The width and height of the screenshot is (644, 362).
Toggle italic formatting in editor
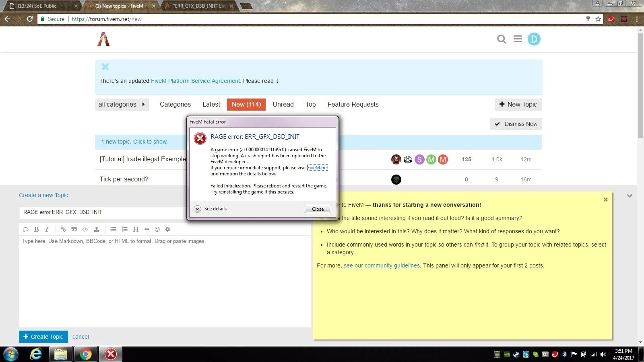pos(47,229)
